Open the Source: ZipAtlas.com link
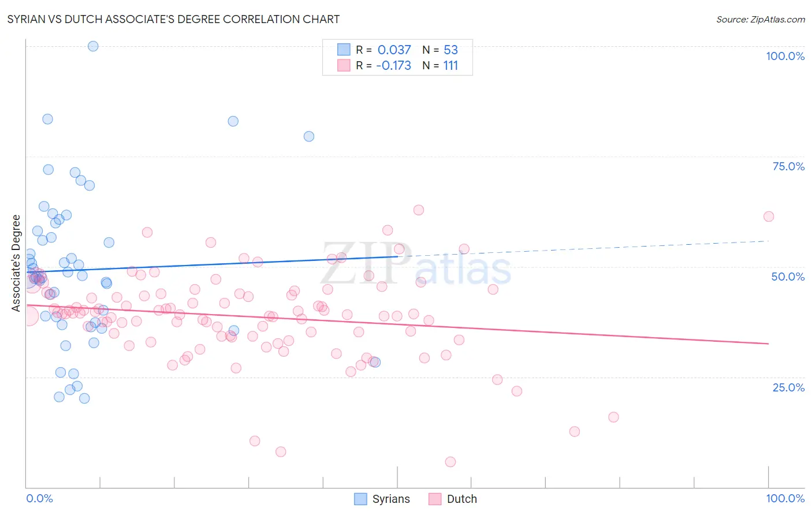 click(761, 19)
